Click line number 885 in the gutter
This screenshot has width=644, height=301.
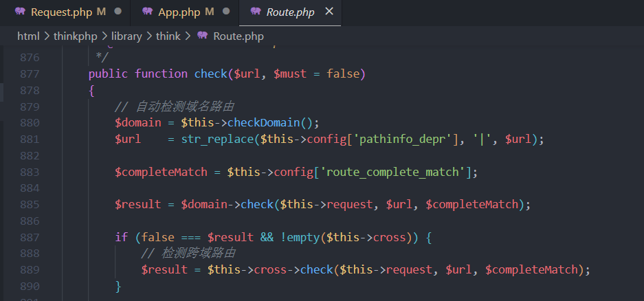pos(30,204)
